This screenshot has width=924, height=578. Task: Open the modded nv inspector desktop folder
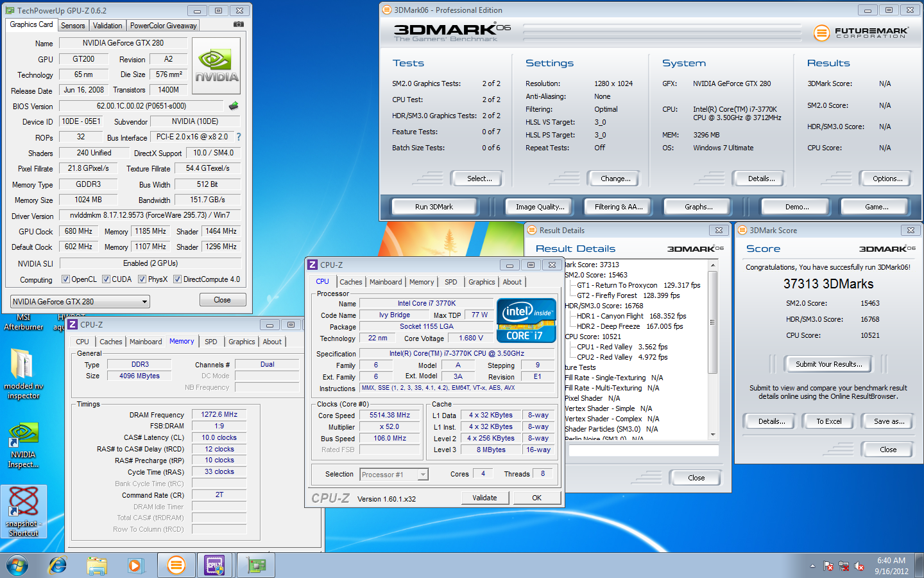tap(22, 372)
